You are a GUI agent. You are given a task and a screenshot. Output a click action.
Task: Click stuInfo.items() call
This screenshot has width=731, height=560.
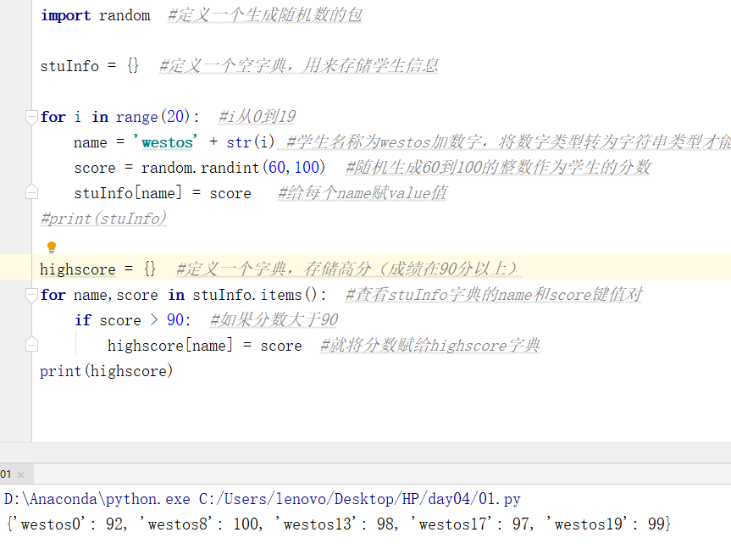coord(255,295)
